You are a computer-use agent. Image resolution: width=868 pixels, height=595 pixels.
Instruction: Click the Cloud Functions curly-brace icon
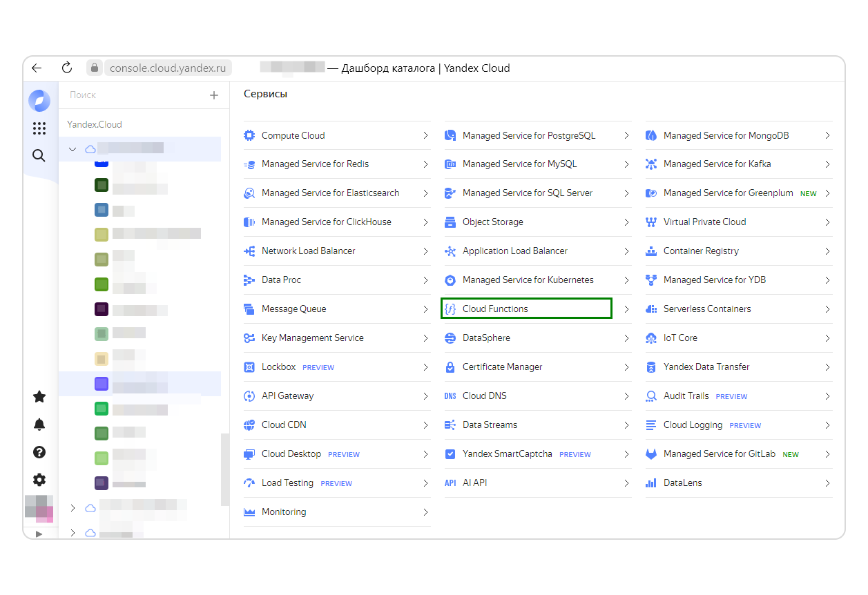click(x=450, y=309)
